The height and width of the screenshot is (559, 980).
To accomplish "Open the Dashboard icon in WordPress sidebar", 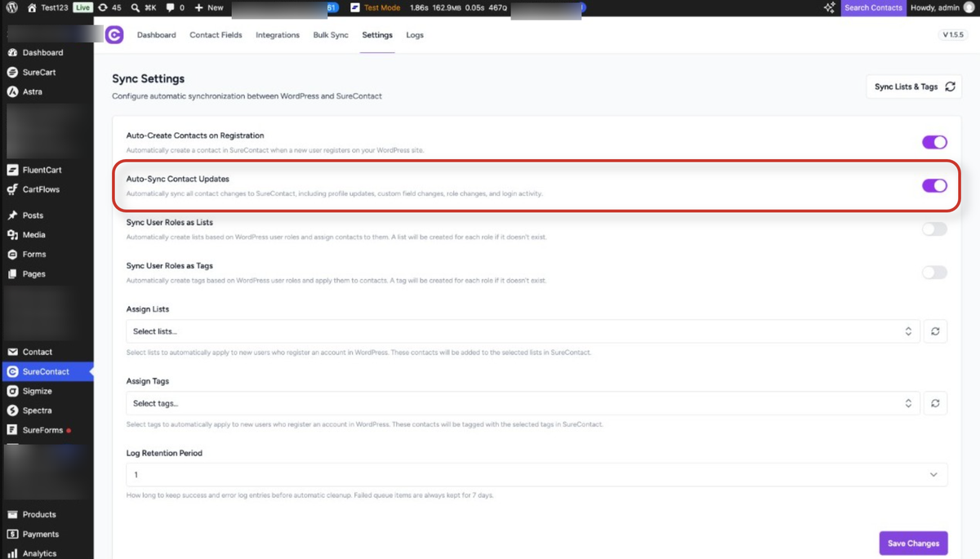I will 12,52.
